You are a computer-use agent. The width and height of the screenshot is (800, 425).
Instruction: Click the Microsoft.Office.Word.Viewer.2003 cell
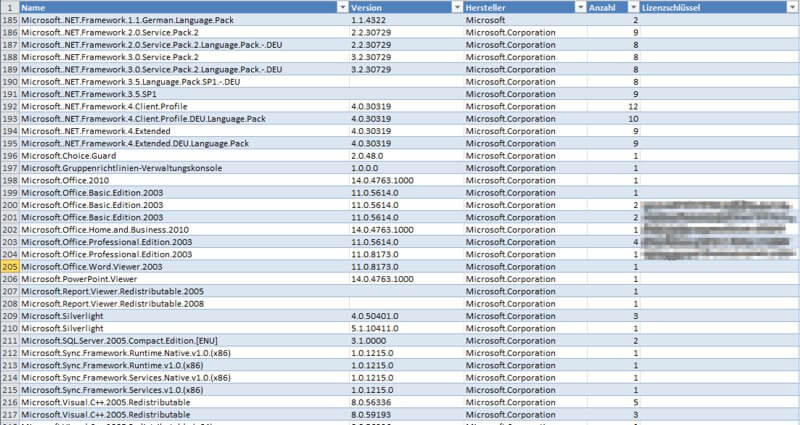point(184,267)
